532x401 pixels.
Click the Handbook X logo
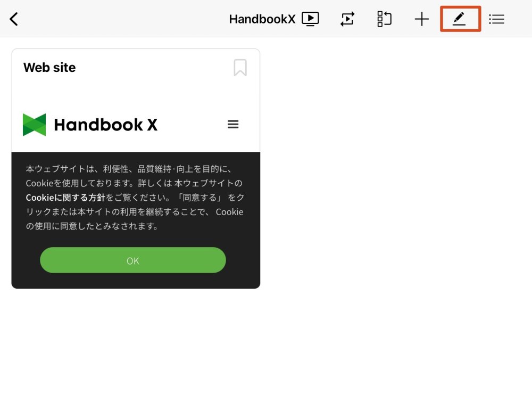pos(90,125)
